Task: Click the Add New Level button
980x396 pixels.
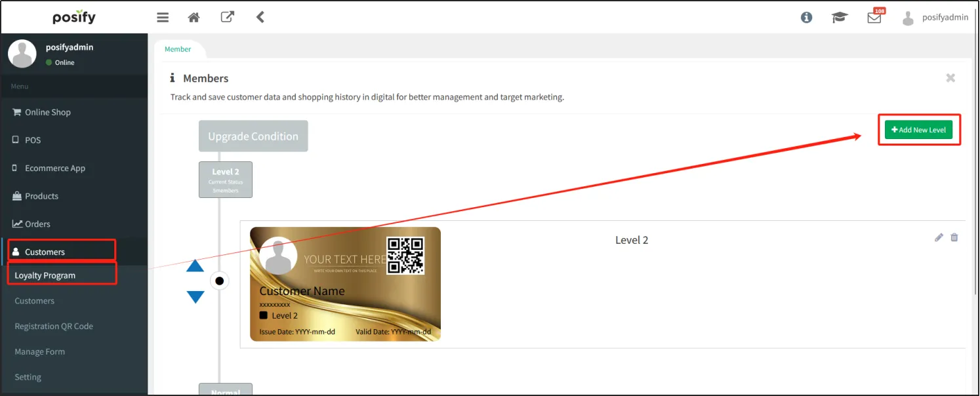Action: pyautogui.click(x=918, y=130)
